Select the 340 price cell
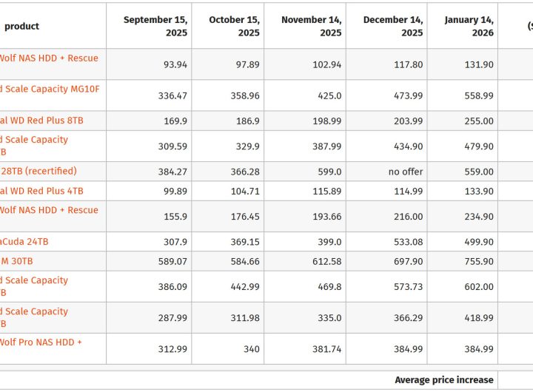 (x=251, y=349)
